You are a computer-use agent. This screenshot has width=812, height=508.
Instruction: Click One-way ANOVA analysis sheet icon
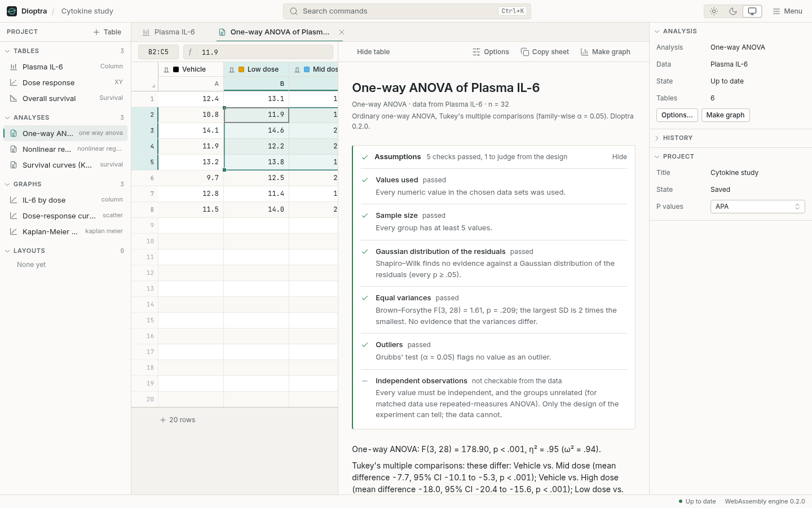click(14, 133)
